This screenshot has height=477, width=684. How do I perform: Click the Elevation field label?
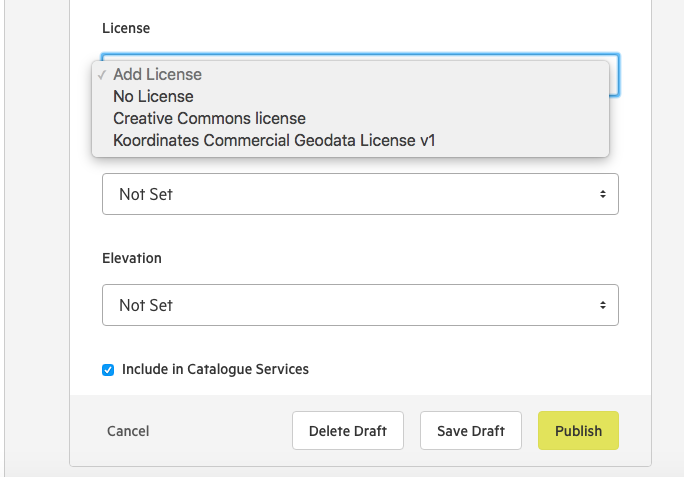132,258
